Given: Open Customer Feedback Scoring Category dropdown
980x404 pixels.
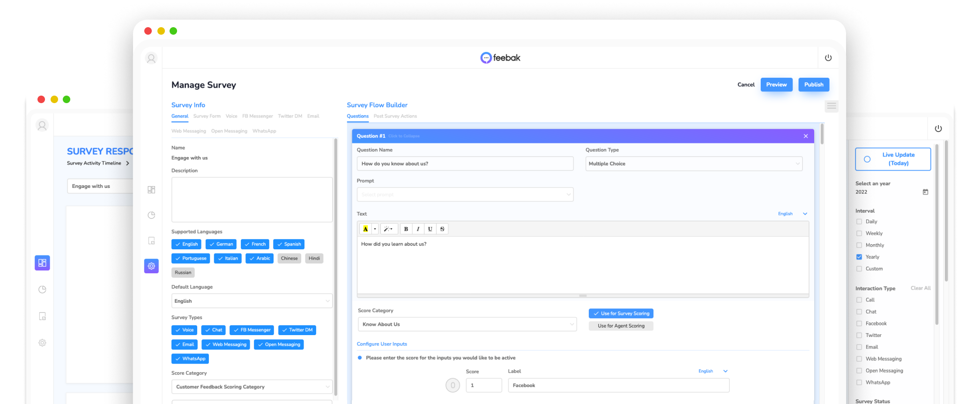Looking at the screenshot, I should pyautogui.click(x=252, y=387).
